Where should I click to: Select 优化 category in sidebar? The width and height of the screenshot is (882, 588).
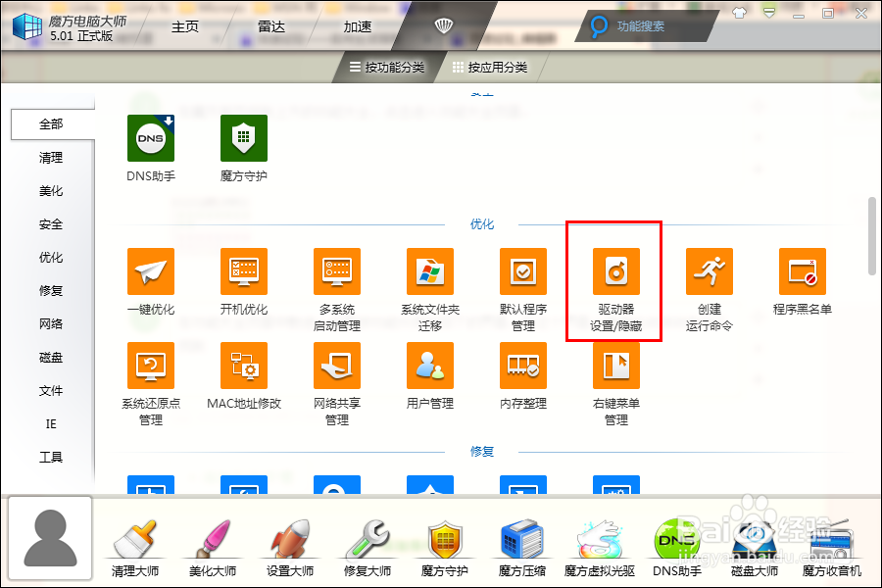tap(51, 257)
